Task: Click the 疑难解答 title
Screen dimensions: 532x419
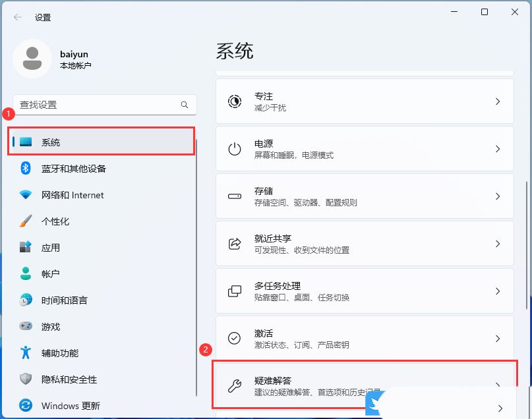Action: pyautogui.click(x=273, y=381)
